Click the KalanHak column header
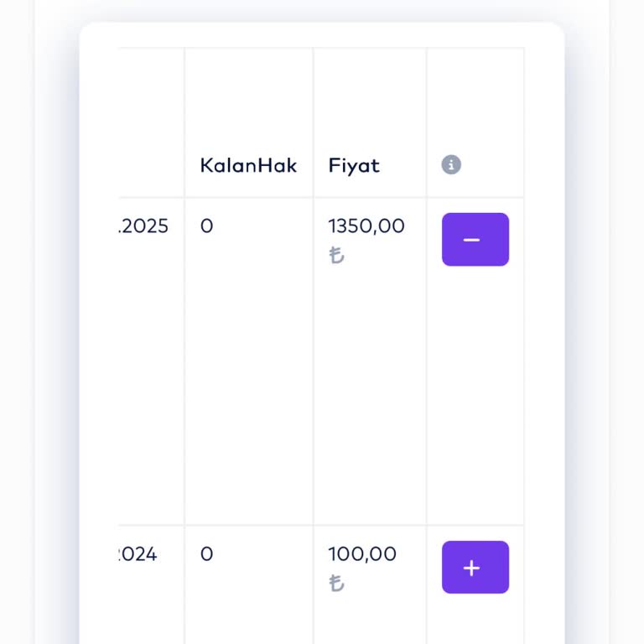The image size is (644, 644). point(248,165)
